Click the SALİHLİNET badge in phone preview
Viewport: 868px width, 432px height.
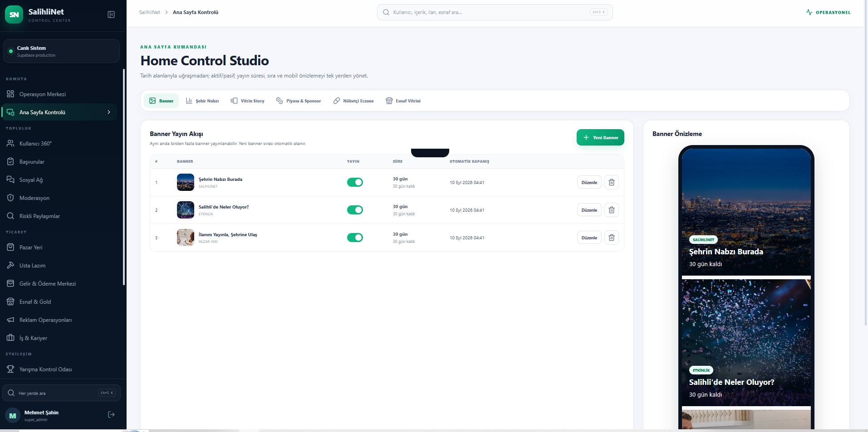tap(703, 240)
